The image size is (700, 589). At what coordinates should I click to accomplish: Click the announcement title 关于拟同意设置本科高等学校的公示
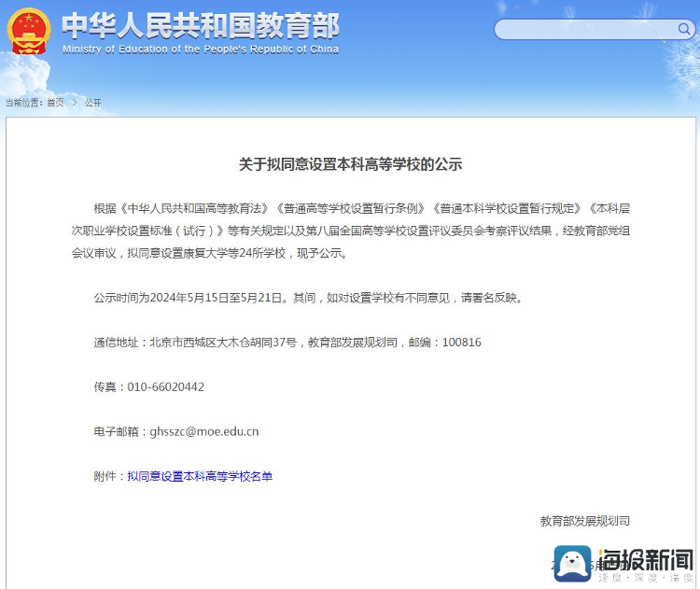tap(350, 164)
